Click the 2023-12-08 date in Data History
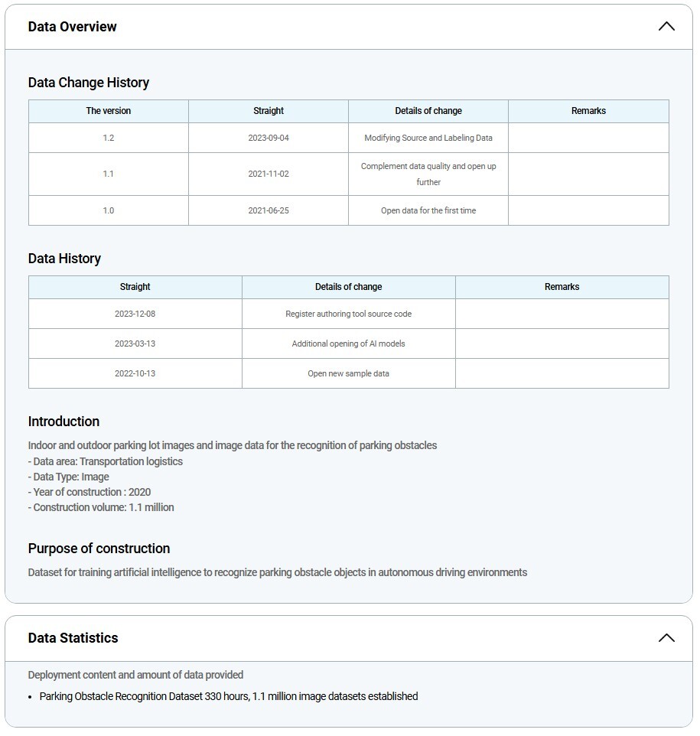 [135, 314]
